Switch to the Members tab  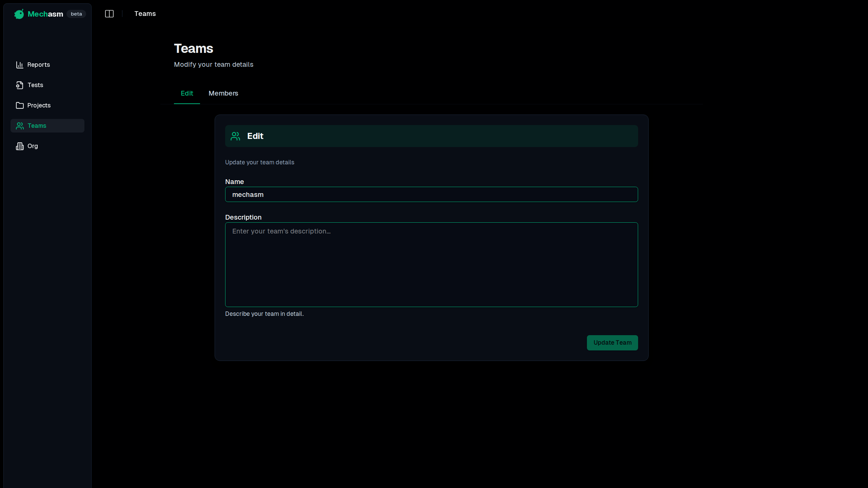223,93
